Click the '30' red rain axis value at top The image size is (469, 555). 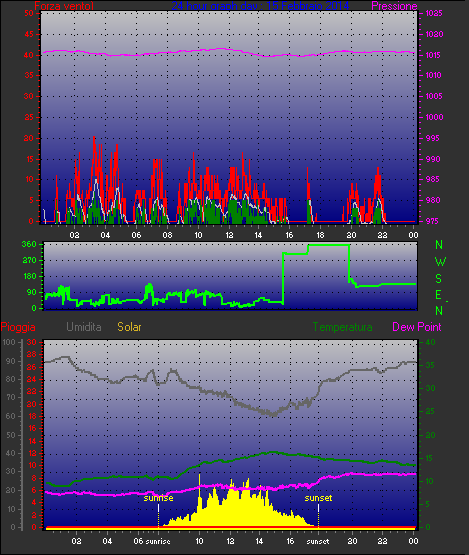click(x=32, y=342)
